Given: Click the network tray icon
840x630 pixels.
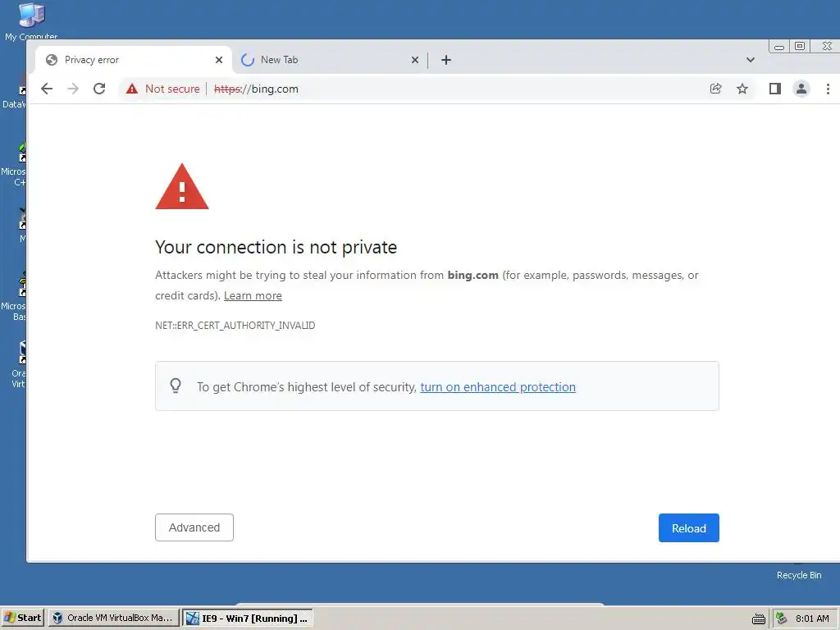Looking at the screenshot, I should pyautogui.click(x=782, y=619).
